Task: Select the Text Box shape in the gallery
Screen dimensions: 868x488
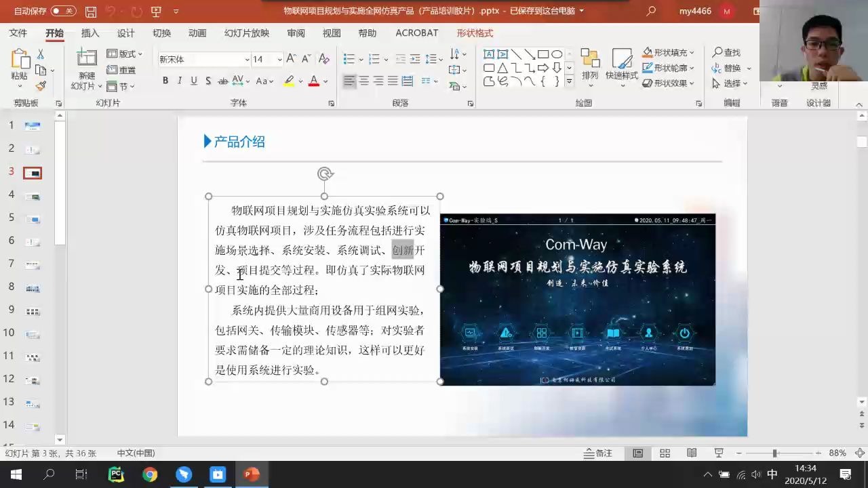Action: [489, 54]
